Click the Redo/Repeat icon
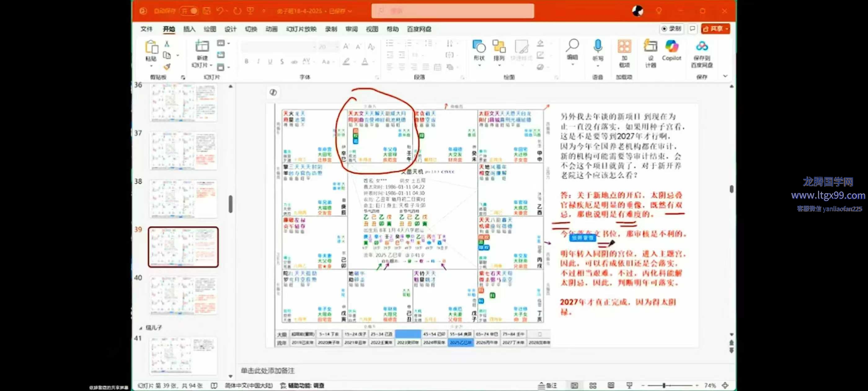 pos(237,11)
